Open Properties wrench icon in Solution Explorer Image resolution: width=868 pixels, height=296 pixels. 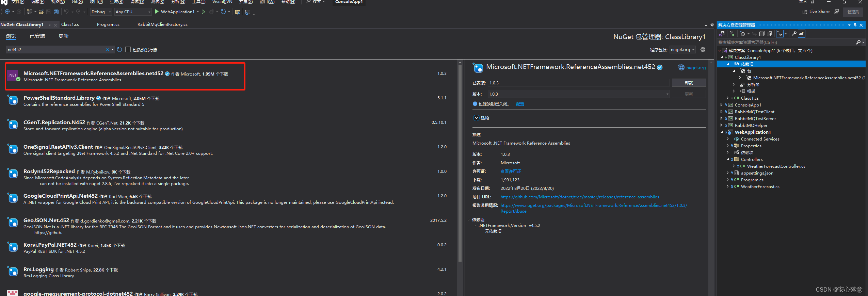(794, 34)
